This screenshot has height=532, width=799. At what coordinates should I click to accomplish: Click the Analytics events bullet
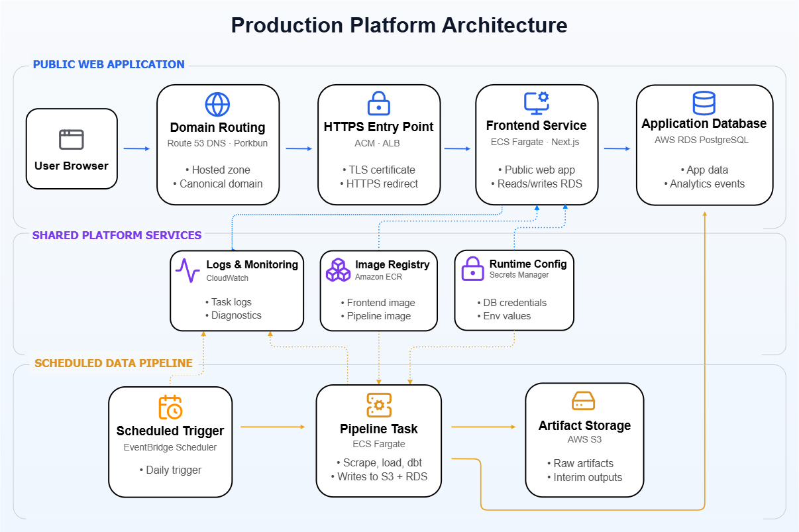(704, 184)
